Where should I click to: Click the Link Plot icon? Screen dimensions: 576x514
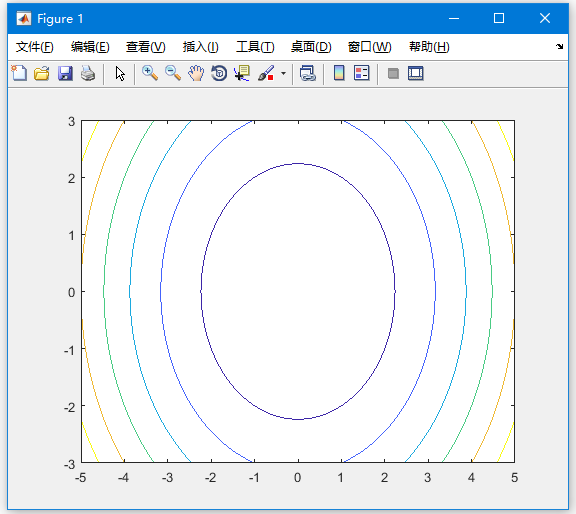[308, 73]
